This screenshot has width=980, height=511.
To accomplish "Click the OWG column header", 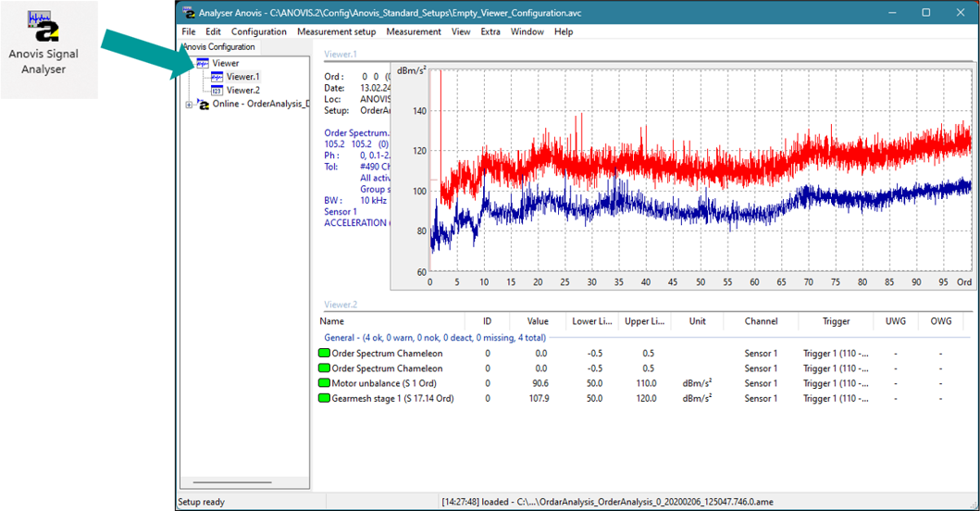I will coord(940,321).
